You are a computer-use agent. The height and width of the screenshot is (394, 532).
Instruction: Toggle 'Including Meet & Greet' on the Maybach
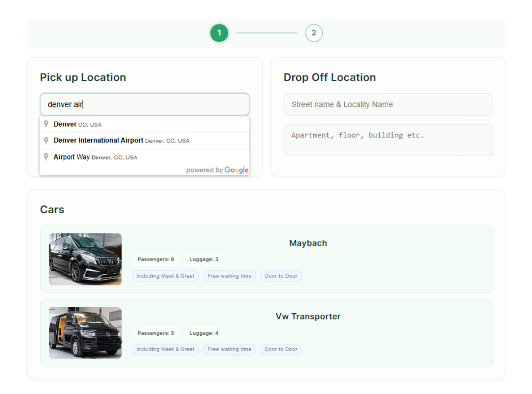pyautogui.click(x=165, y=276)
